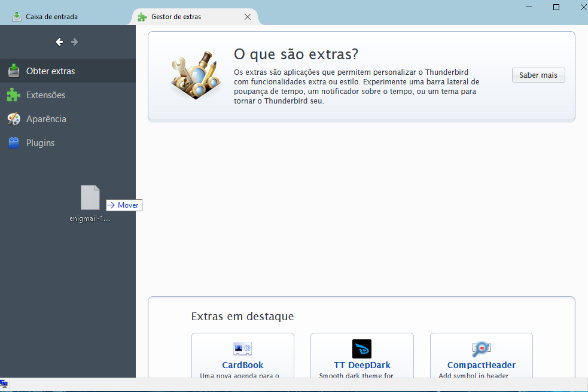Close the Gestor de extras tab

248,17
